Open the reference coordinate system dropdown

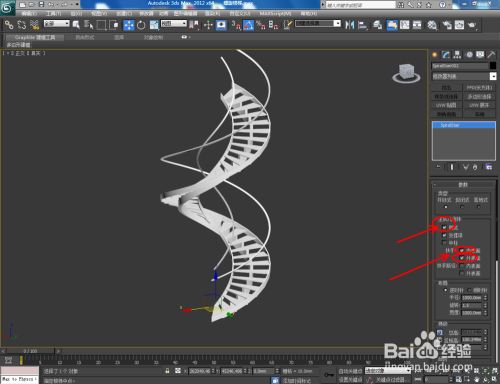point(174,23)
